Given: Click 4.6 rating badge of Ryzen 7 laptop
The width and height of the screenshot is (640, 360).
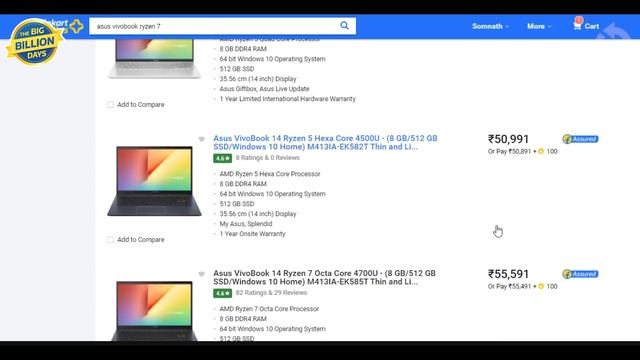Looking at the screenshot, I should 222,293.
